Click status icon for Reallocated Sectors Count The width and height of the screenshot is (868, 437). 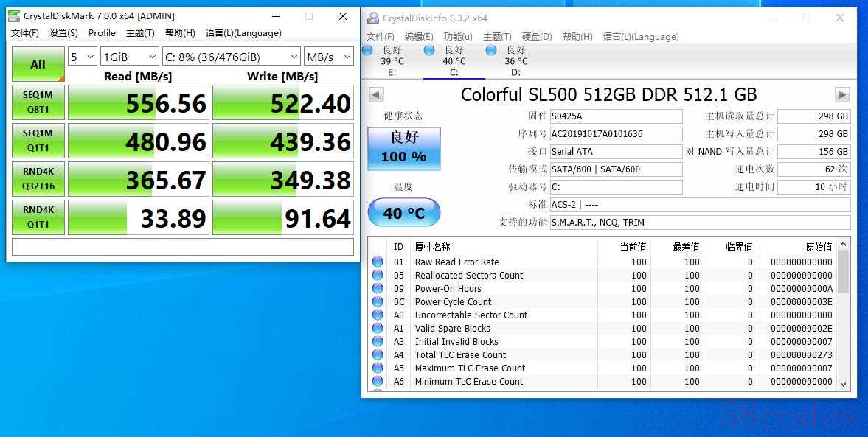[x=378, y=275]
